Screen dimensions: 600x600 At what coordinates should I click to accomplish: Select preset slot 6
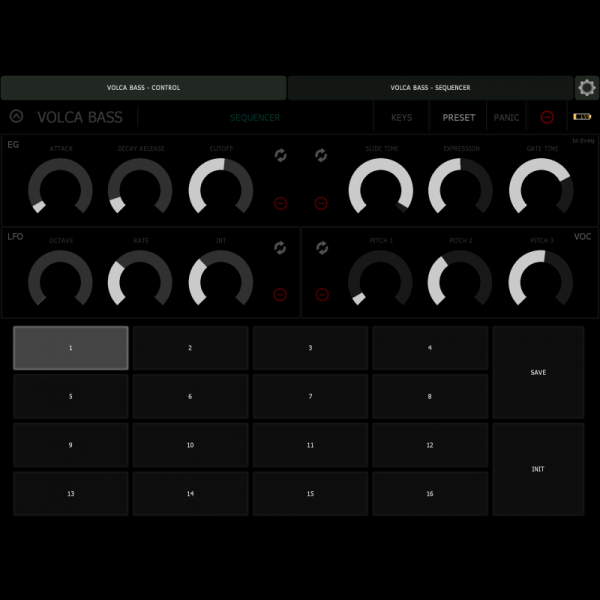pos(191,396)
